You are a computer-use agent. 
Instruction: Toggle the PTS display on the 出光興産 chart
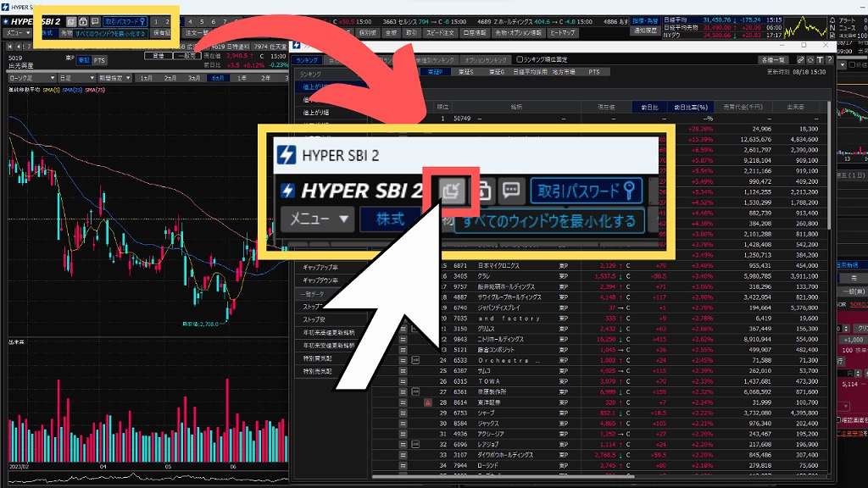pos(99,60)
